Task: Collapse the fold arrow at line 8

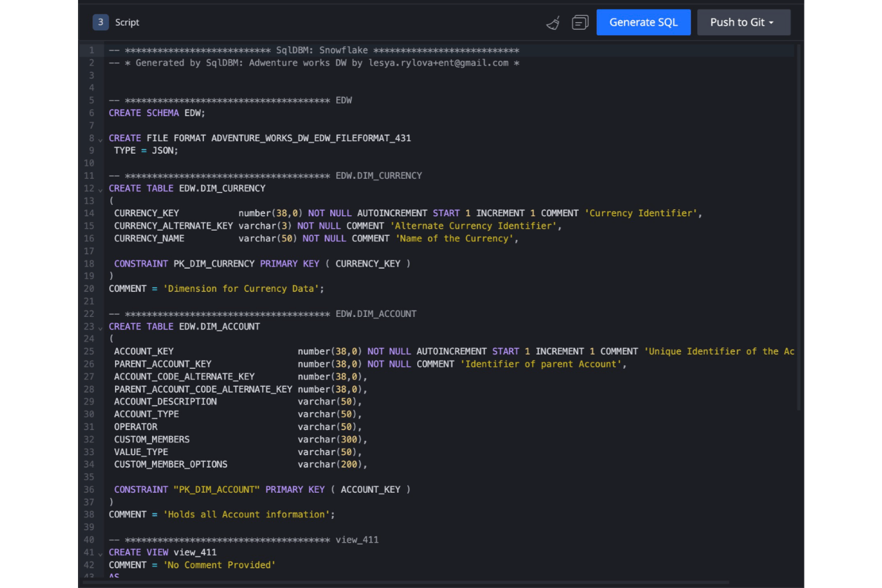Action: click(100, 140)
